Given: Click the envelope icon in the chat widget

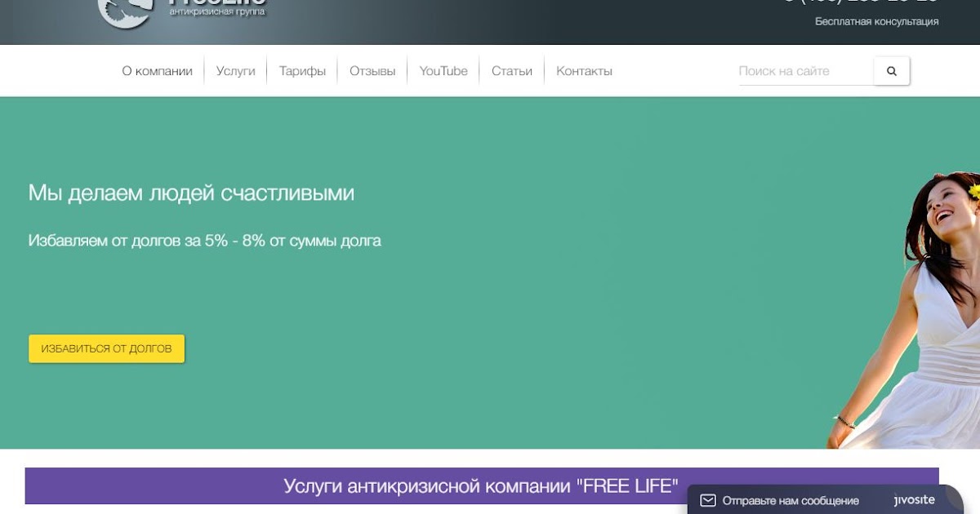Looking at the screenshot, I should [710, 500].
